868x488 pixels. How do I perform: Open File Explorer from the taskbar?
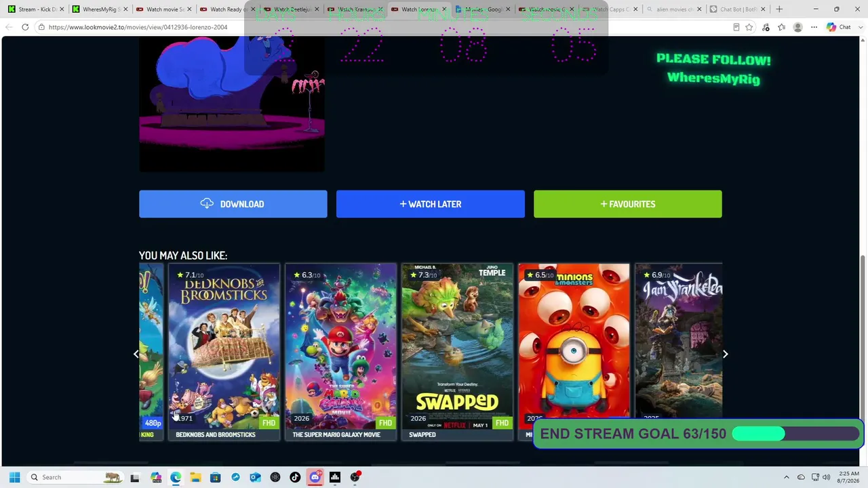[x=195, y=477]
